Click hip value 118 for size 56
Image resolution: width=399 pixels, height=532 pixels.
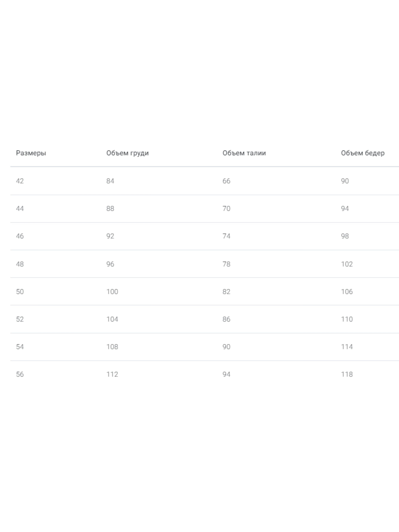(347, 374)
